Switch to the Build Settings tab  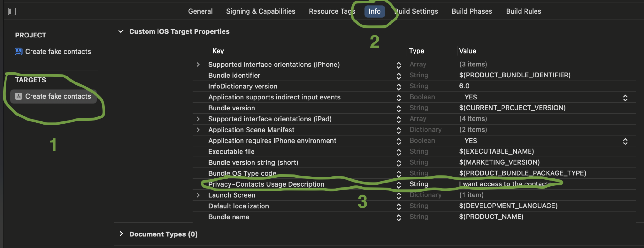[416, 11]
